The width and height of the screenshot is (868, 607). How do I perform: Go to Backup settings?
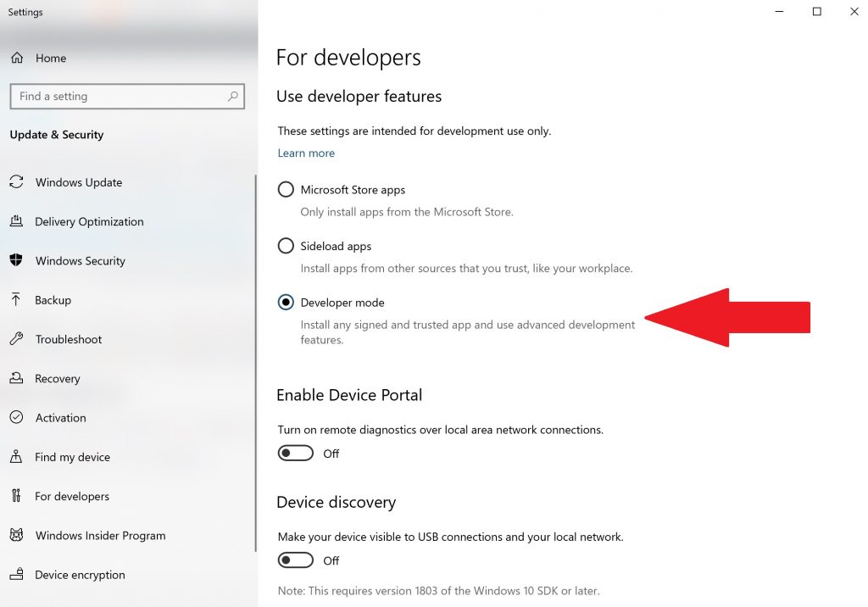tap(53, 300)
